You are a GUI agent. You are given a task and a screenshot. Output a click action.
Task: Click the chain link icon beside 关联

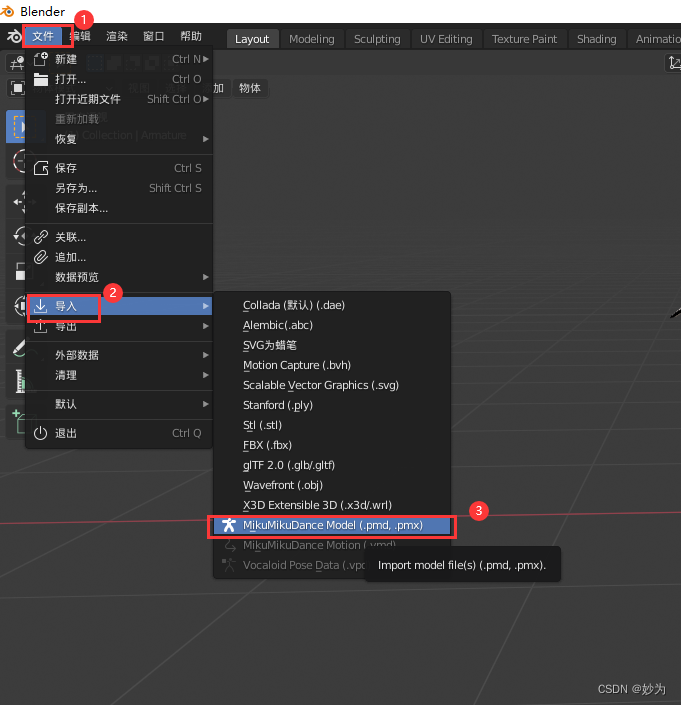coord(40,237)
